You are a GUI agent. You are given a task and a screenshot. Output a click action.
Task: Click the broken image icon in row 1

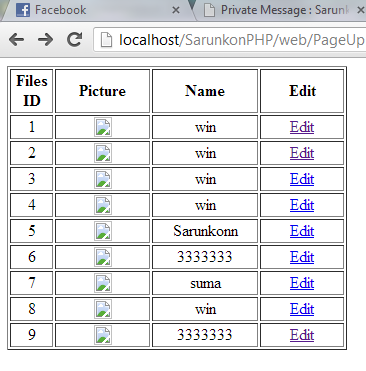pos(103,127)
